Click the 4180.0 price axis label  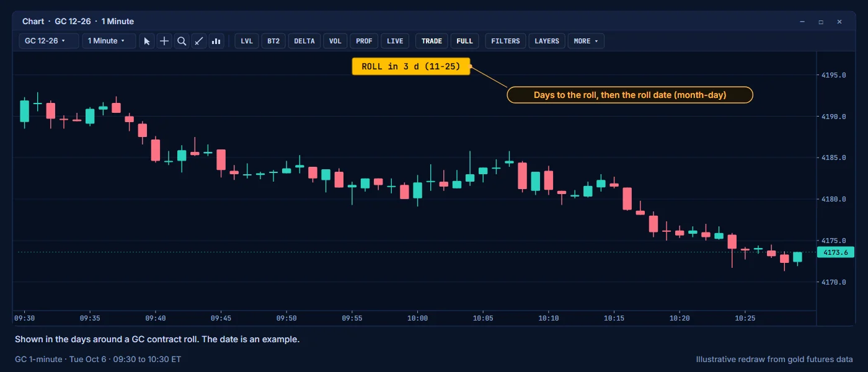pos(834,200)
